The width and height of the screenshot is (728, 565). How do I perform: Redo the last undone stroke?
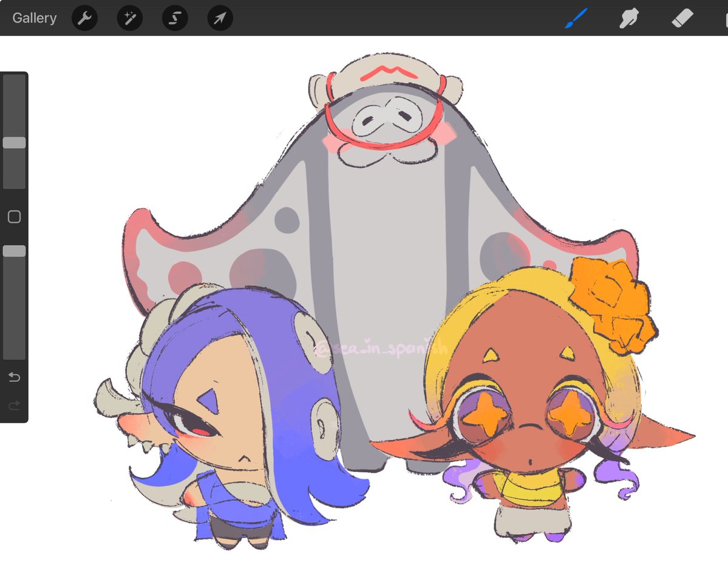[15, 406]
